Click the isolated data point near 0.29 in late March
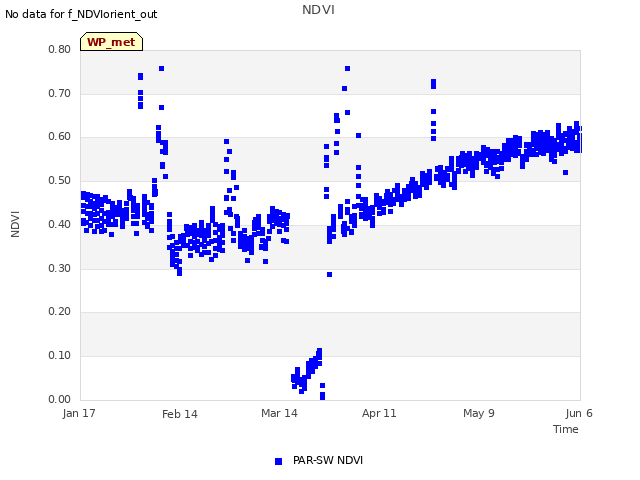 [329, 275]
